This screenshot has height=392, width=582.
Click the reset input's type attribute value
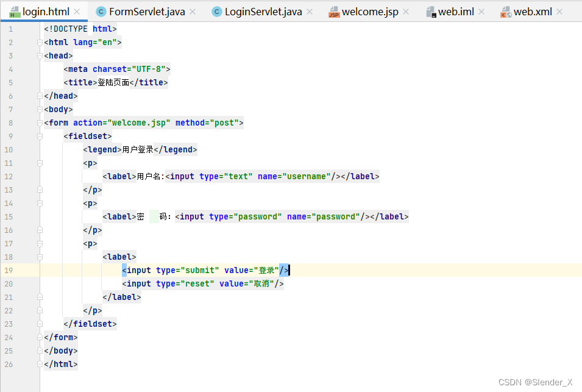click(x=196, y=284)
